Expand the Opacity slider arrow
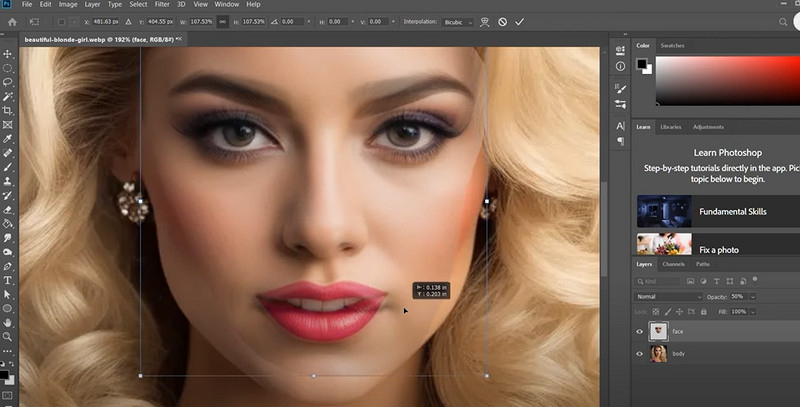 (x=753, y=296)
